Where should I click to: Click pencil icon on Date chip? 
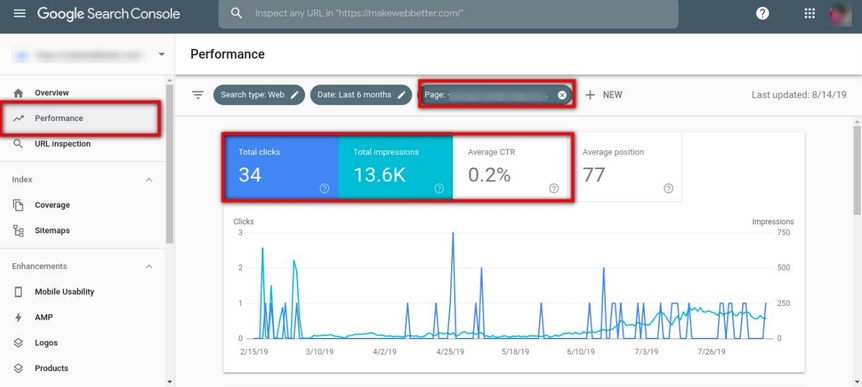point(402,95)
